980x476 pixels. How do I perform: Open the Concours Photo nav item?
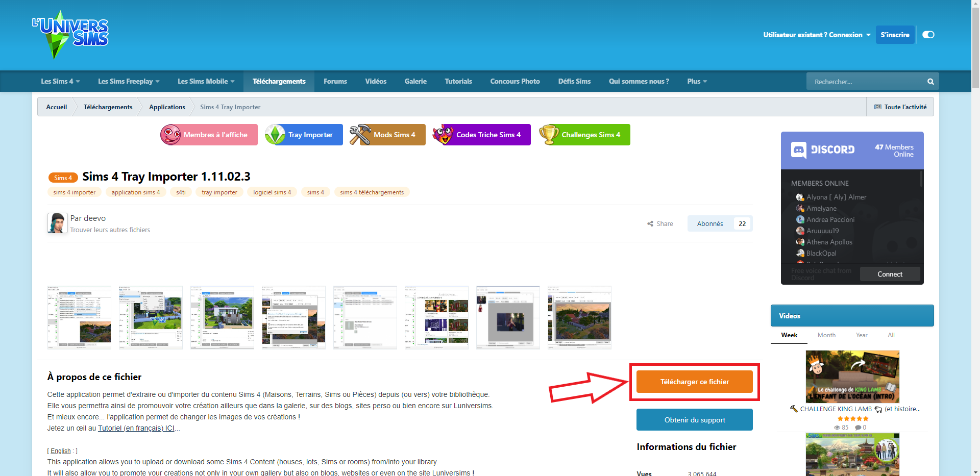pos(515,82)
